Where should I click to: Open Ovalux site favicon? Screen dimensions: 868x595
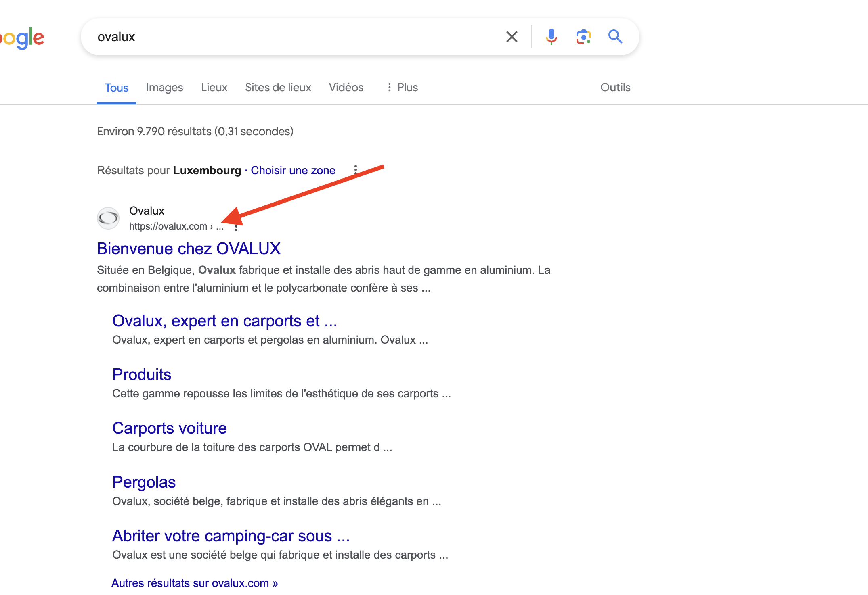[x=108, y=218]
